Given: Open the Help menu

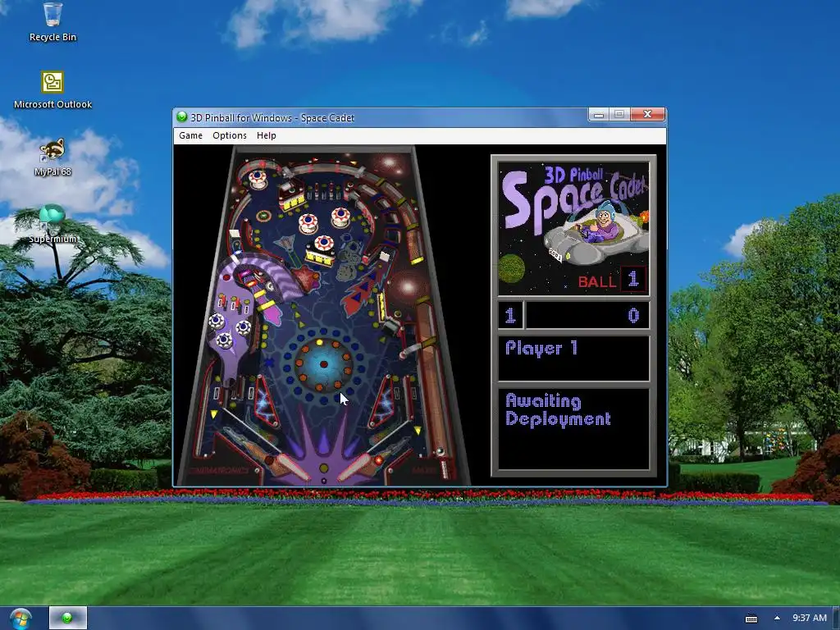Looking at the screenshot, I should click(x=267, y=135).
